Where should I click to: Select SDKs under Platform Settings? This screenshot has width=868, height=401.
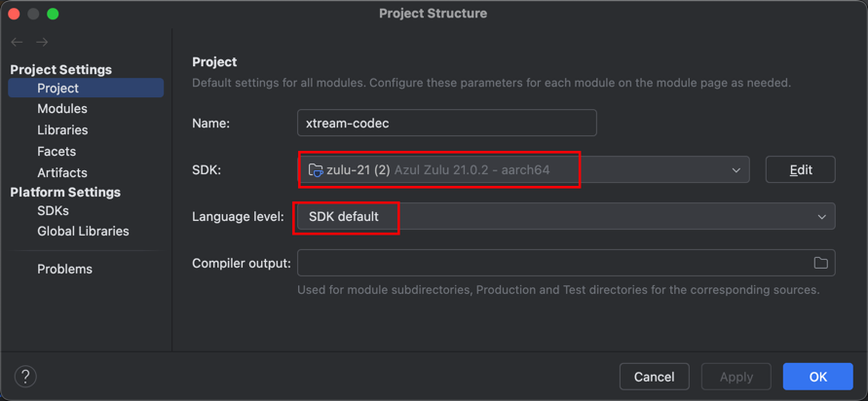click(54, 211)
